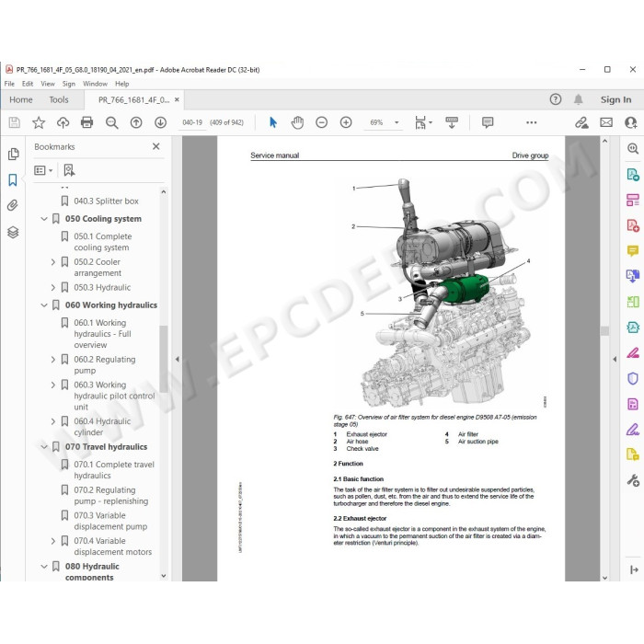
Task: Open fit page options icon
Action: tap(420, 122)
